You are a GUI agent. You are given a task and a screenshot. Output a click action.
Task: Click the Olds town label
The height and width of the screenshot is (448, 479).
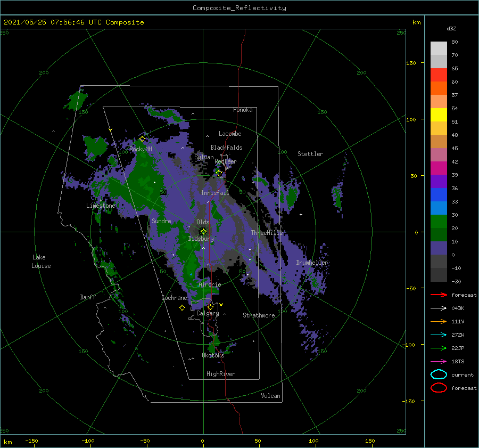tap(203, 222)
